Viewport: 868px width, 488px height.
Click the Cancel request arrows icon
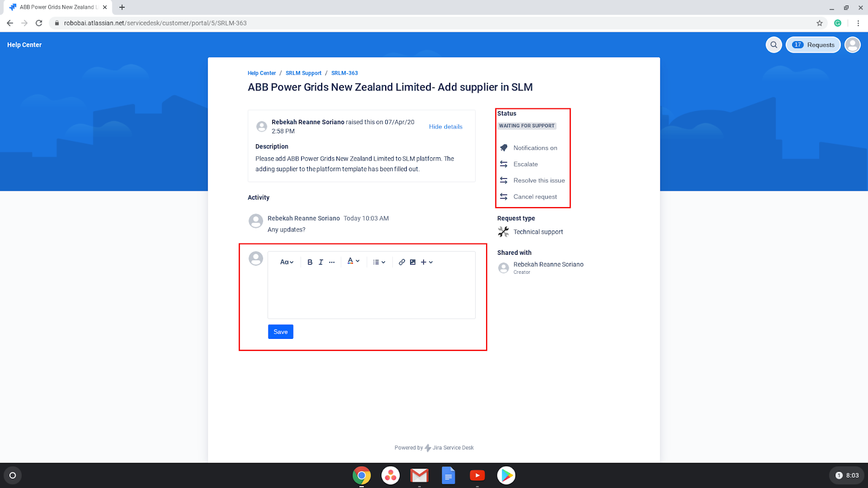(x=503, y=197)
